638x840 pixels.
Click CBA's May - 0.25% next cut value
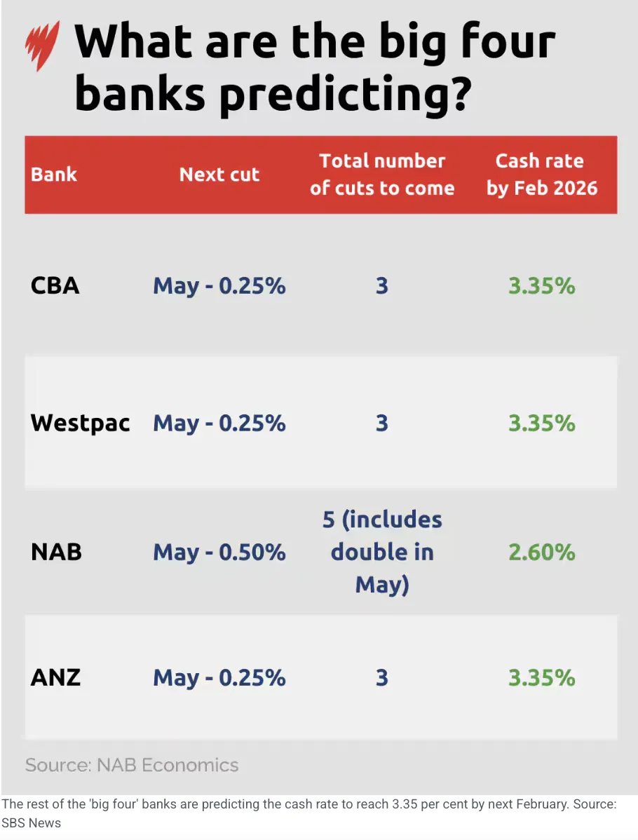pyautogui.click(x=219, y=286)
